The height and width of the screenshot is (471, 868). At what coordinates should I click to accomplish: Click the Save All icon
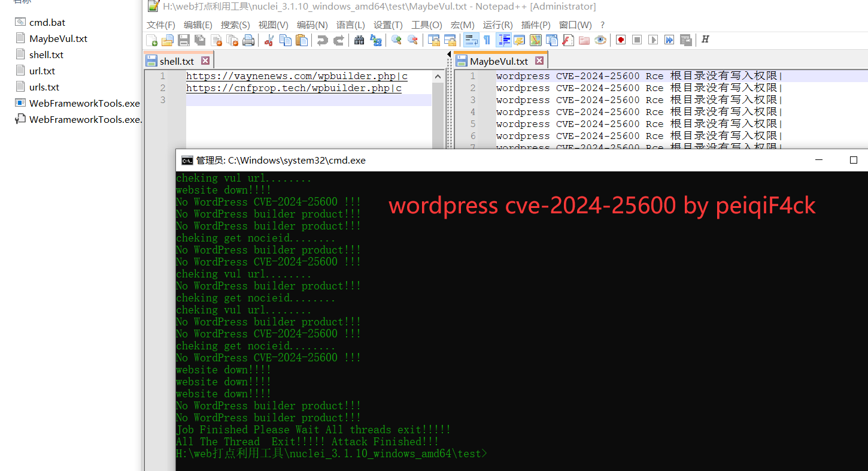click(x=200, y=40)
